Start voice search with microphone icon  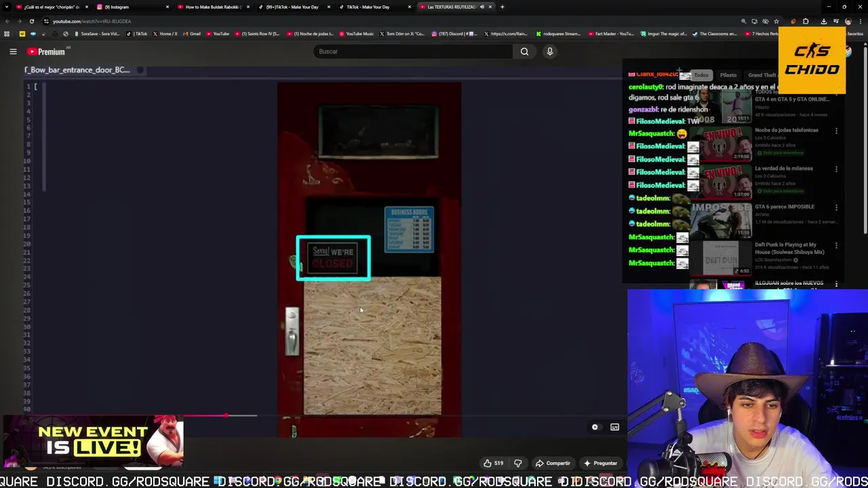pos(550,52)
